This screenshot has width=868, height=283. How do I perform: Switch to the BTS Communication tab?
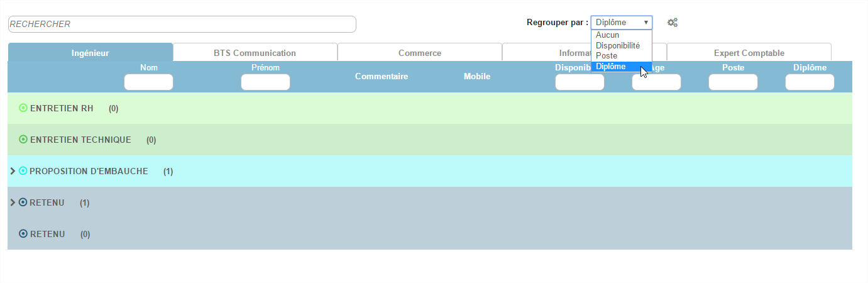pyautogui.click(x=255, y=53)
